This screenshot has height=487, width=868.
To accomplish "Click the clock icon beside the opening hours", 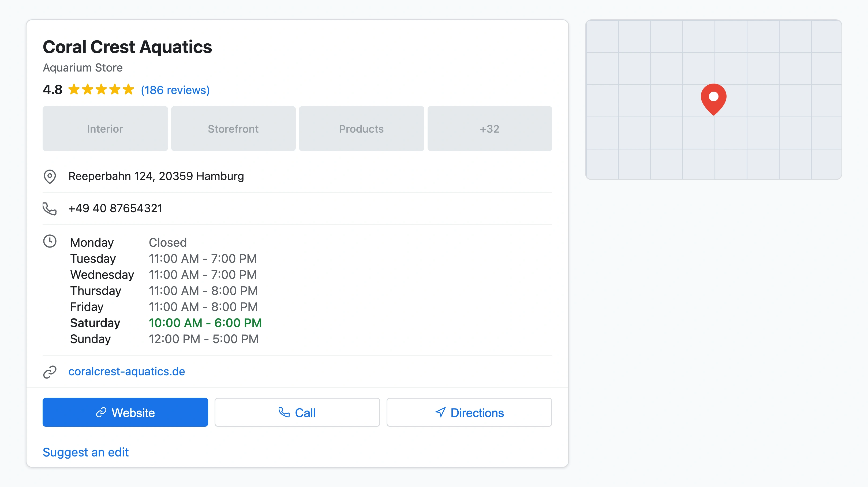I will (x=50, y=242).
